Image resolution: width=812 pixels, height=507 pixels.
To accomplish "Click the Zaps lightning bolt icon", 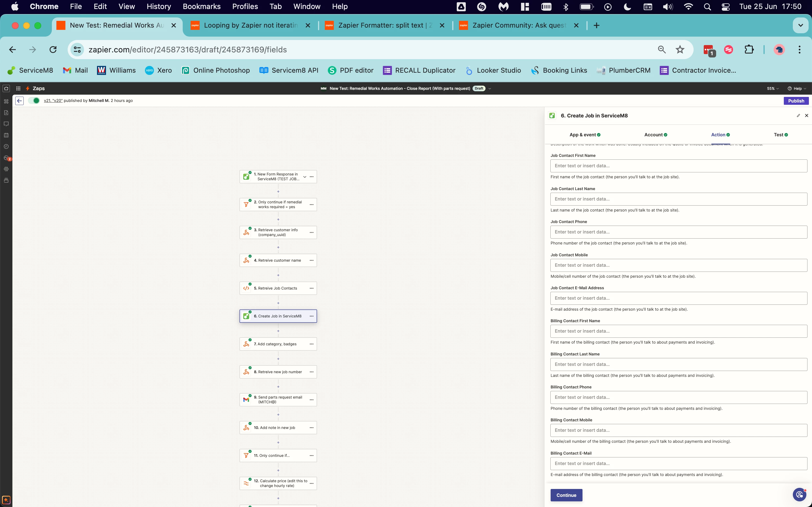I will 28,88.
